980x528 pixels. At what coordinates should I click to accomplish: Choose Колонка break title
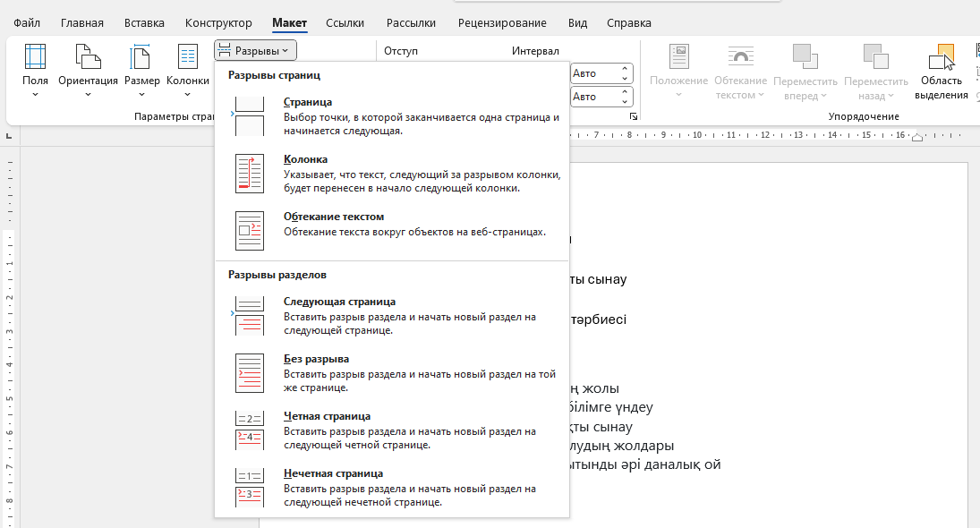(x=305, y=159)
